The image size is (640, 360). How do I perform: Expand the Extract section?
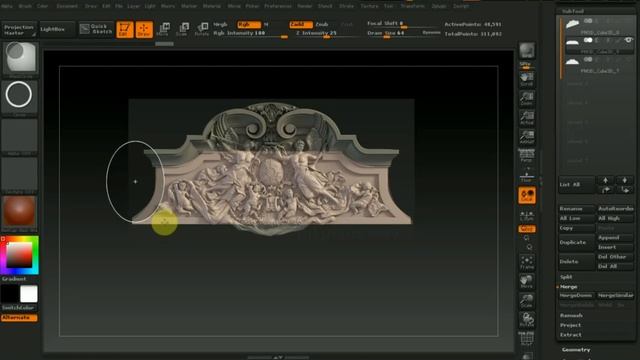pyautogui.click(x=570, y=335)
